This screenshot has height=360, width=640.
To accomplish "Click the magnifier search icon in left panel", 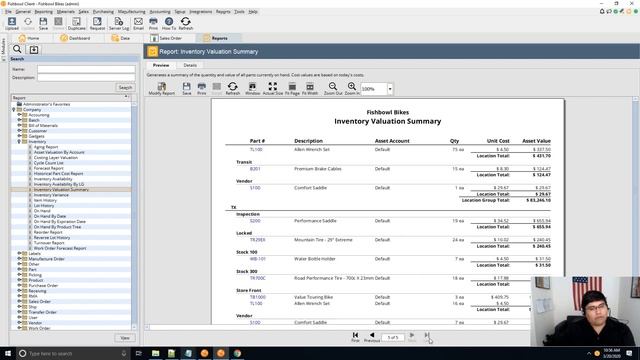I will pyautogui.click(x=17, y=49).
